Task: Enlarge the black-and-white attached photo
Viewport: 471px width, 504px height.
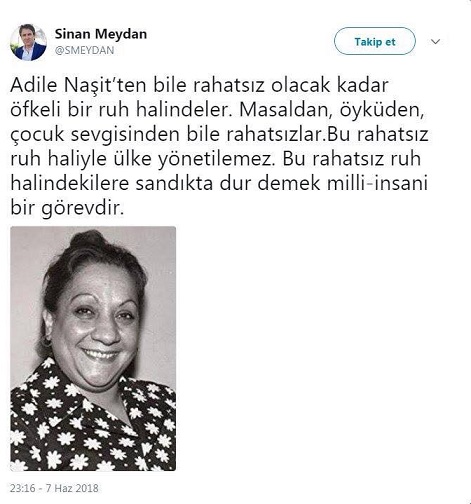Action: 93,348
